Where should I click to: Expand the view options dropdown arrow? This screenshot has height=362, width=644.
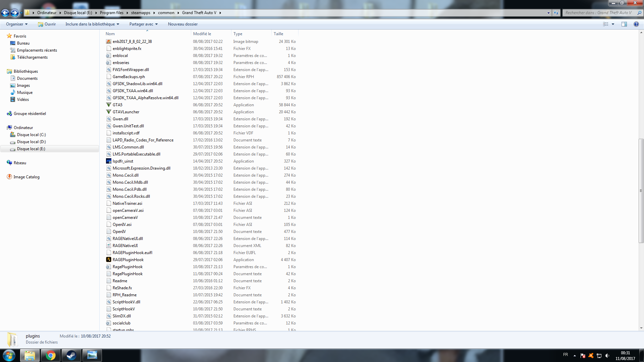(613, 24)
